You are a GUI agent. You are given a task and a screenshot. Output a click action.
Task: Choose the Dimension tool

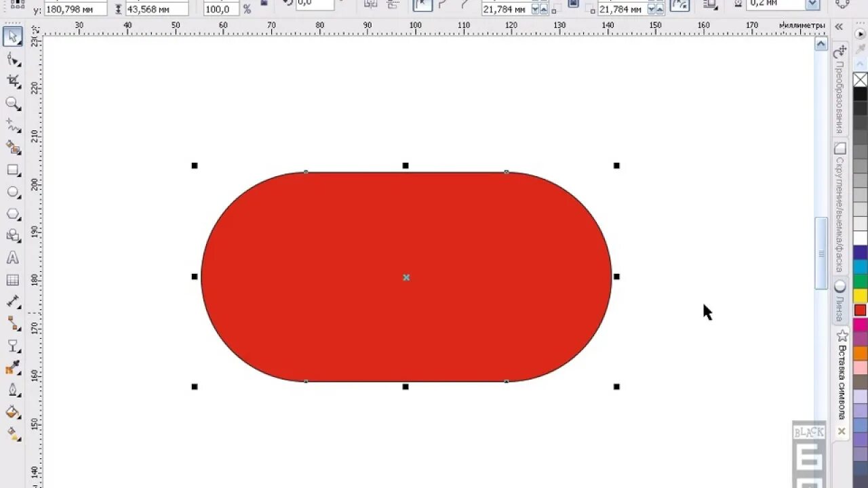(13, 302)
